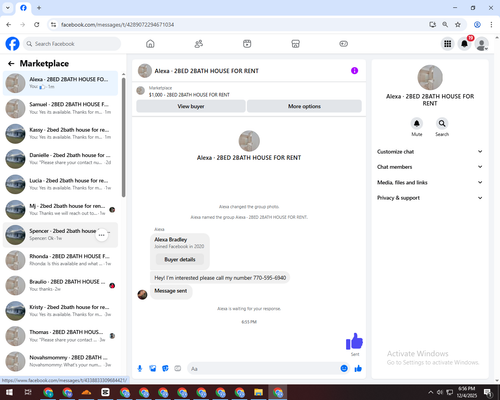The height and width of the screenshot is (400, 500).
Task: Click the Search Facebook field
Action: (72, 44)
